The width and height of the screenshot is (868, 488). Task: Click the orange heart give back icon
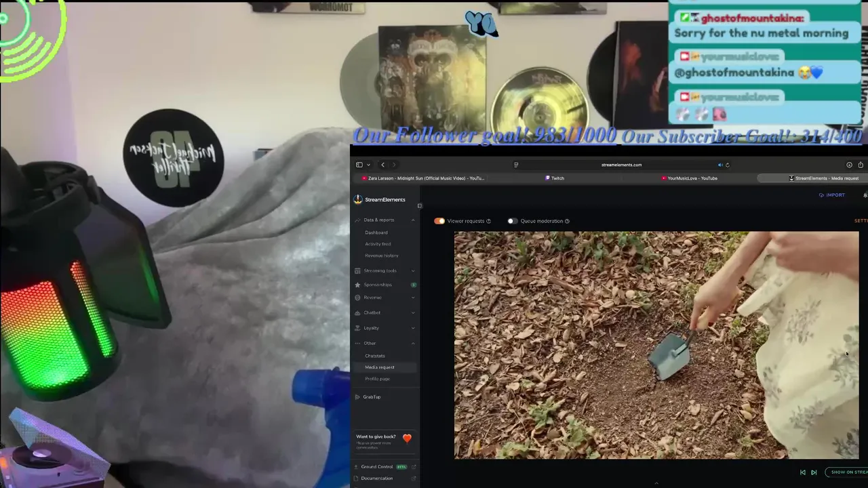pyautogui.click(x=407, y=439)
